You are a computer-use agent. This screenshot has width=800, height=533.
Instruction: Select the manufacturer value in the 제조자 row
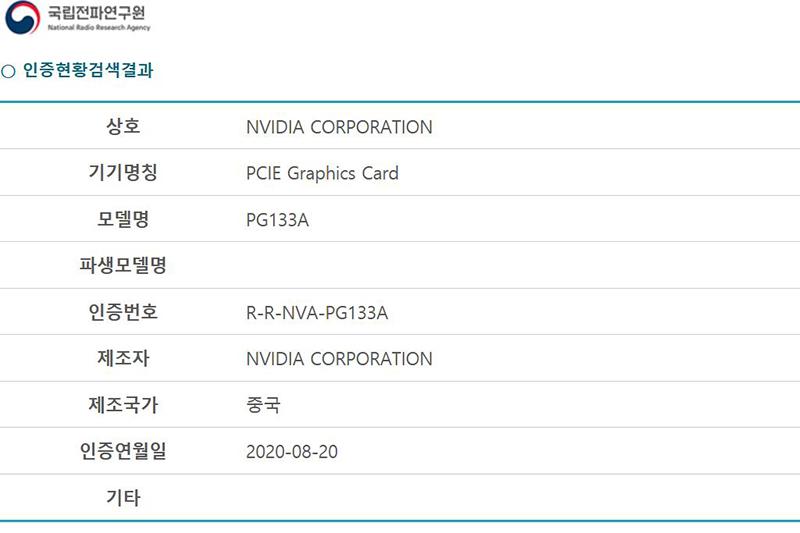[x=339, y=359]
